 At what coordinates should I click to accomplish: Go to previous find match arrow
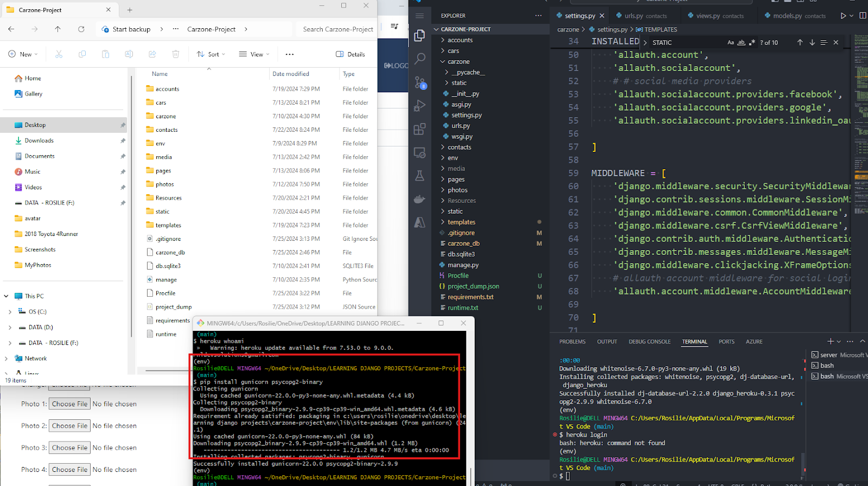pos(800,42)
